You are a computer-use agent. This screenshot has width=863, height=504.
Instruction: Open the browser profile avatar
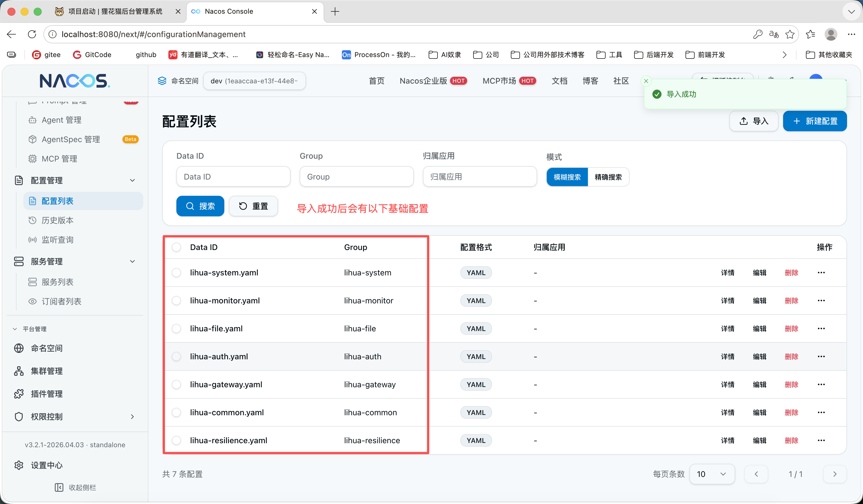(x=831, y=34)
